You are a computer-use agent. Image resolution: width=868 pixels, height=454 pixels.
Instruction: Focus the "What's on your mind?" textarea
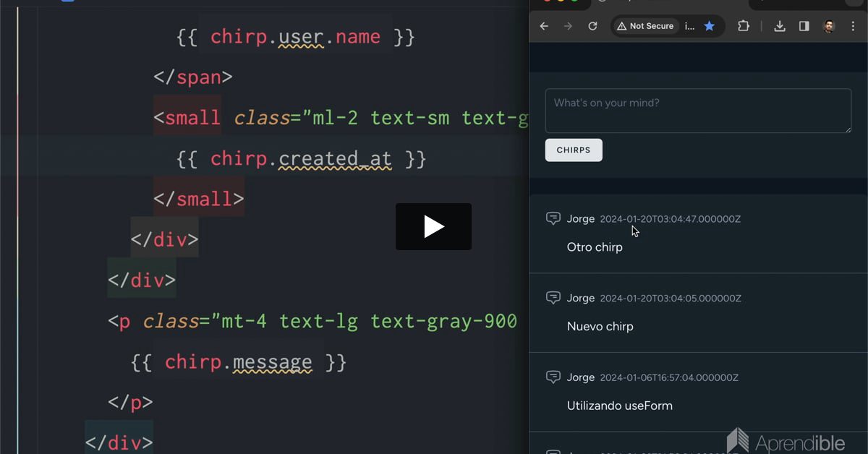click(x=698, y=111)
